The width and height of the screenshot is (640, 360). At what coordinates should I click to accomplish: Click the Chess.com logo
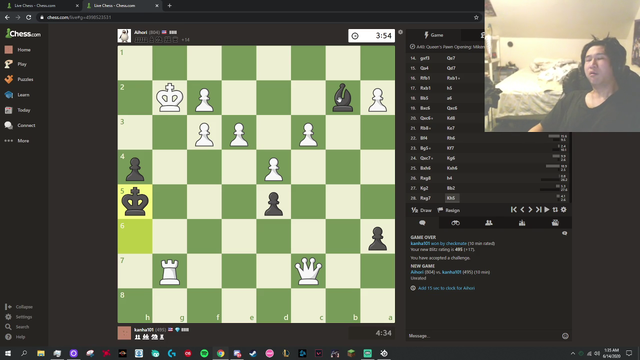tap(23, 34)
